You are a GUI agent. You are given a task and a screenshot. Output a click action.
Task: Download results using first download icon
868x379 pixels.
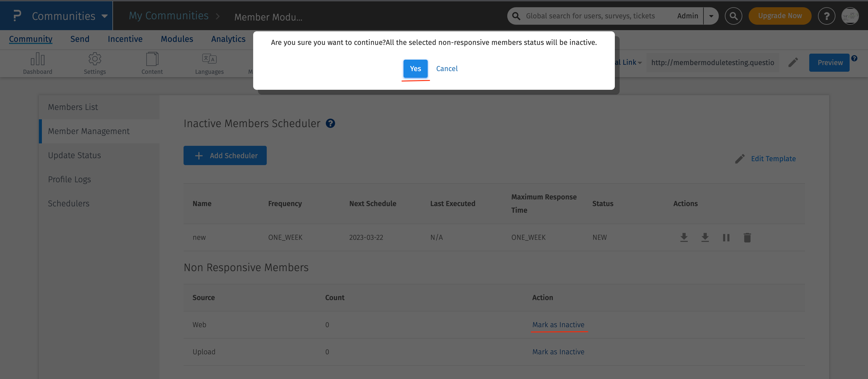pos(684,237)
